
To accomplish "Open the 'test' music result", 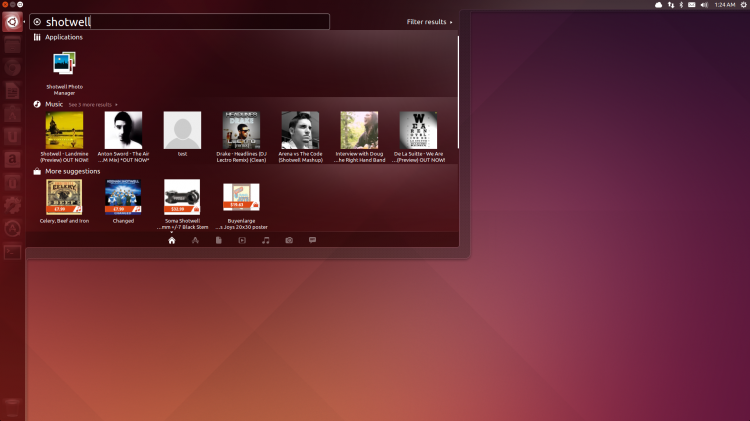I will coord(182,134).
